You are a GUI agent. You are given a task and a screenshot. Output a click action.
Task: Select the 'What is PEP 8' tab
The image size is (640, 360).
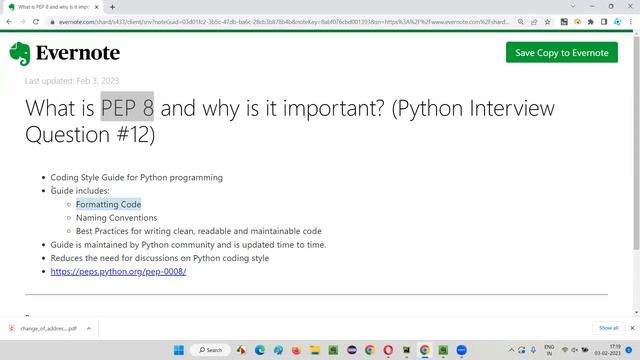(53, 7)
